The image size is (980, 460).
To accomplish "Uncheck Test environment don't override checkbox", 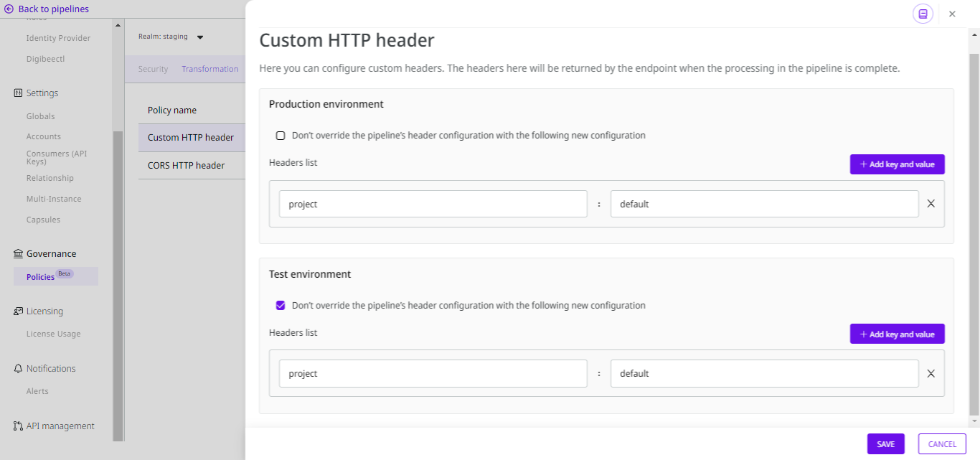I will click(281, 306).
